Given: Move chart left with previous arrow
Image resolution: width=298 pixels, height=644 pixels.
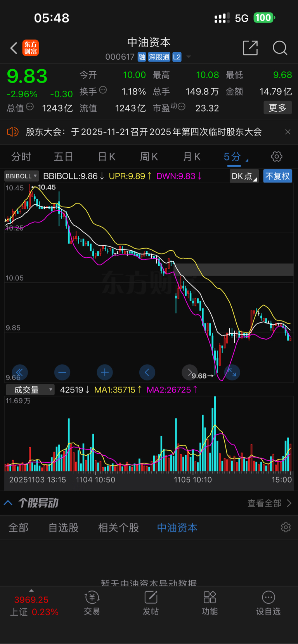Looking at the screenshot, I should point(147,373).
